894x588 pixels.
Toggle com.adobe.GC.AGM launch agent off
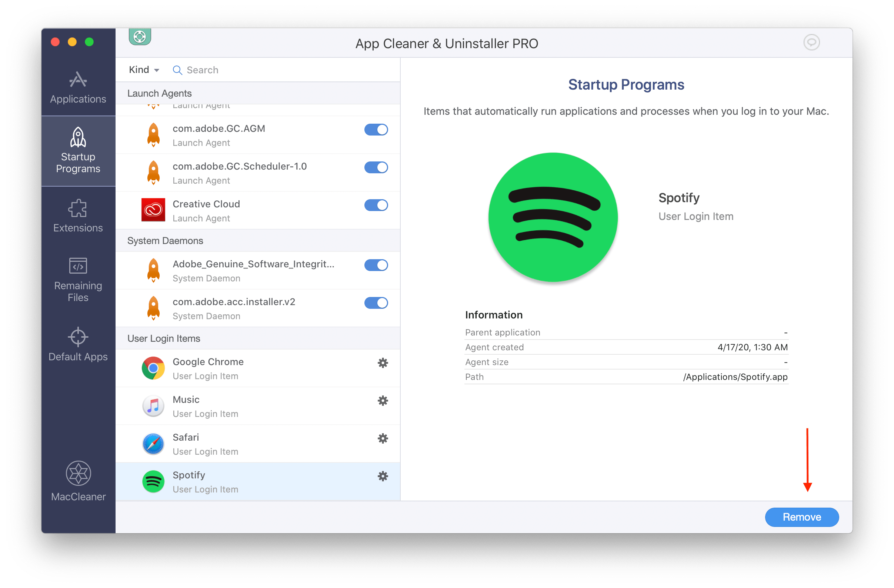click(x=376, y=129)
